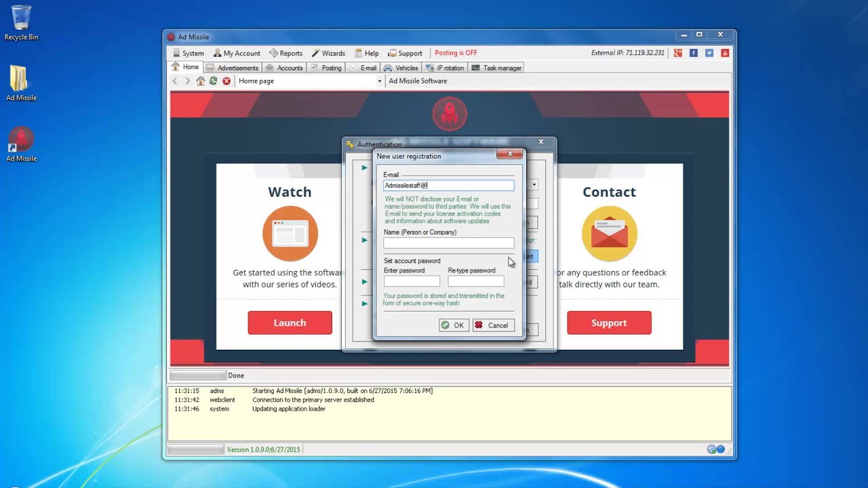Close the New user registration dialog
This screenshot has width=868, height=488.
(x=509, y=154)
